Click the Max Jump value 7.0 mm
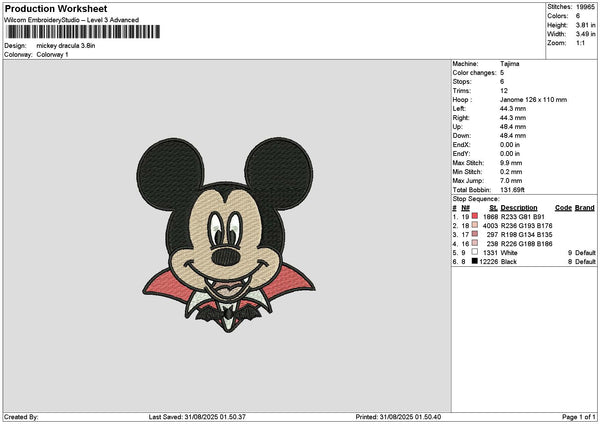The image size is (600, 424). click(x=511, y=181)
